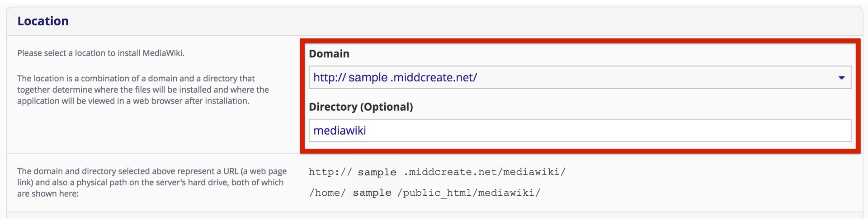Click '/home/' at the server path start
Screen dimensions: 868x221
pos(327,193)
